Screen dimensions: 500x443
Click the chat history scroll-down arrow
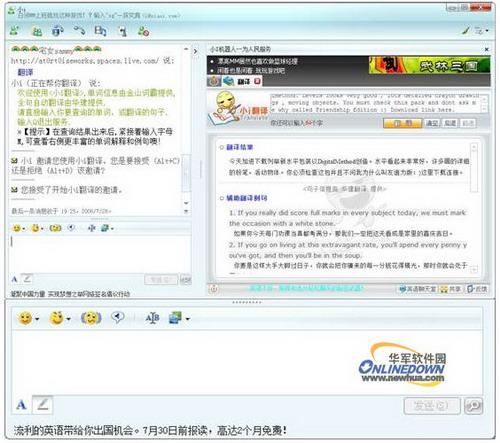pyautogui.click(x=186, y=203)
